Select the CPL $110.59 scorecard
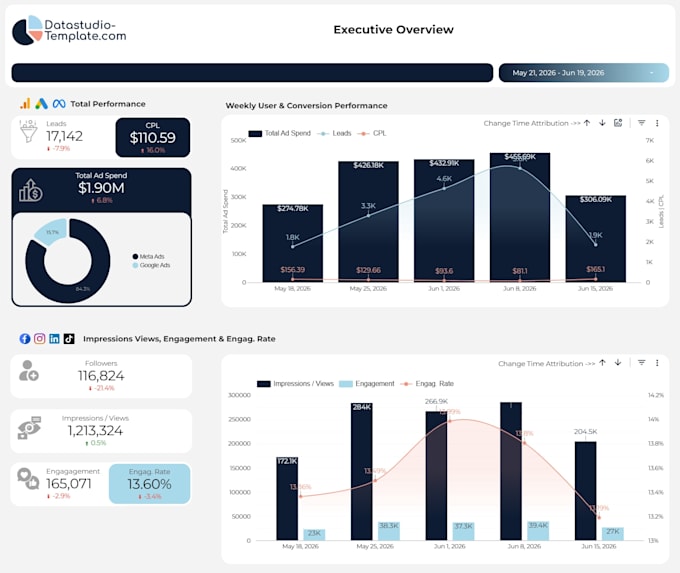Image resolution: width=680 pixels, height=573 pixels. click(x=153, y=138)
